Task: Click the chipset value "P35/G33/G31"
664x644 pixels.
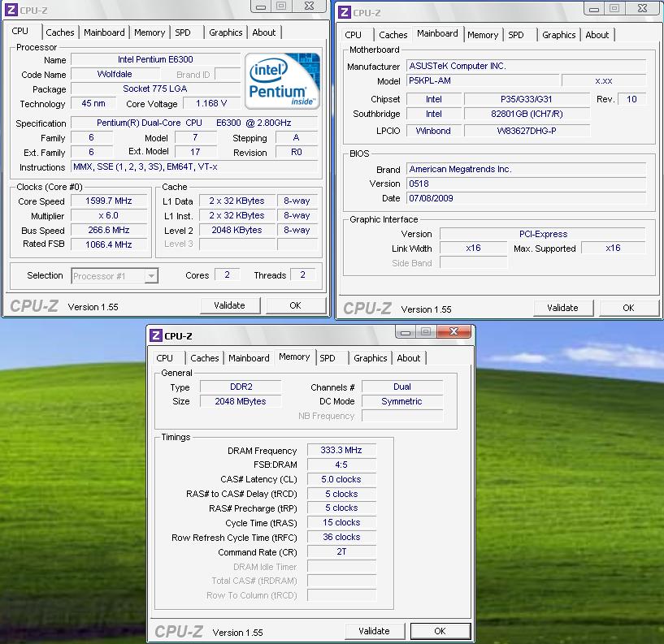Action: 527,99
